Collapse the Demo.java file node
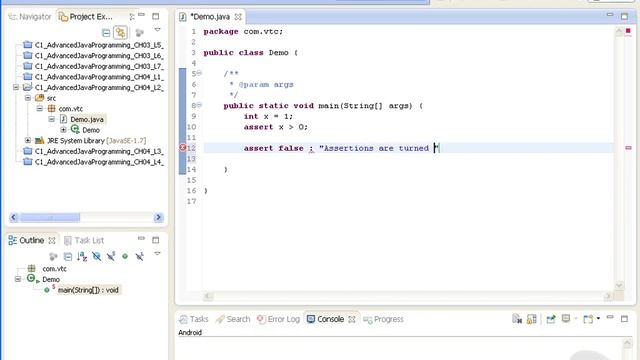 (51, 119)
